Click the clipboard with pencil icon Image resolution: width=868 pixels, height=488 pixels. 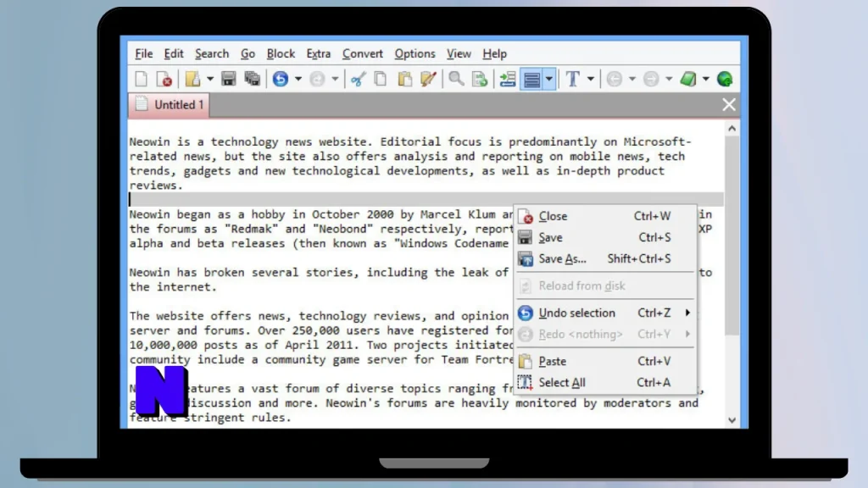click(428, 79)
